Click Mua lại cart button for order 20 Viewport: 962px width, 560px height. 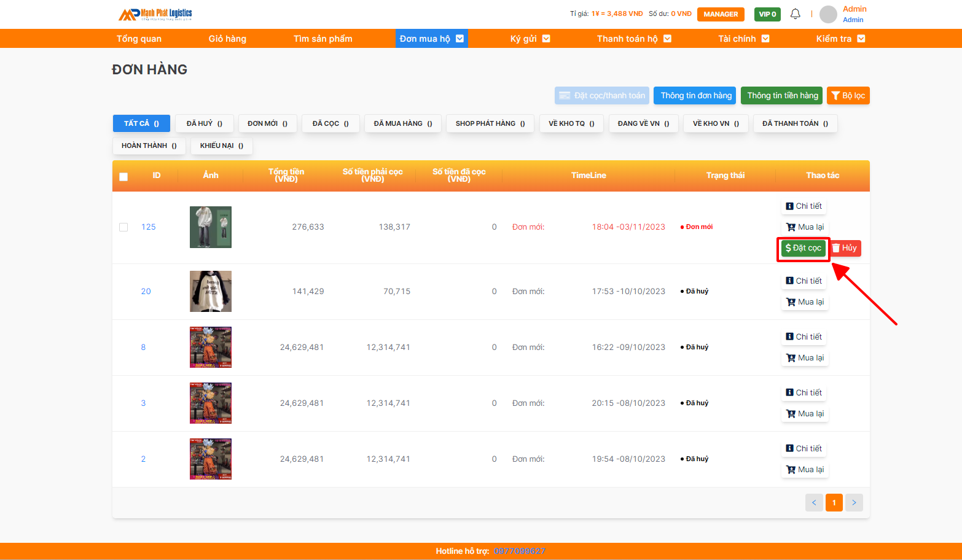pyautogui.click(x=805, y=302)
